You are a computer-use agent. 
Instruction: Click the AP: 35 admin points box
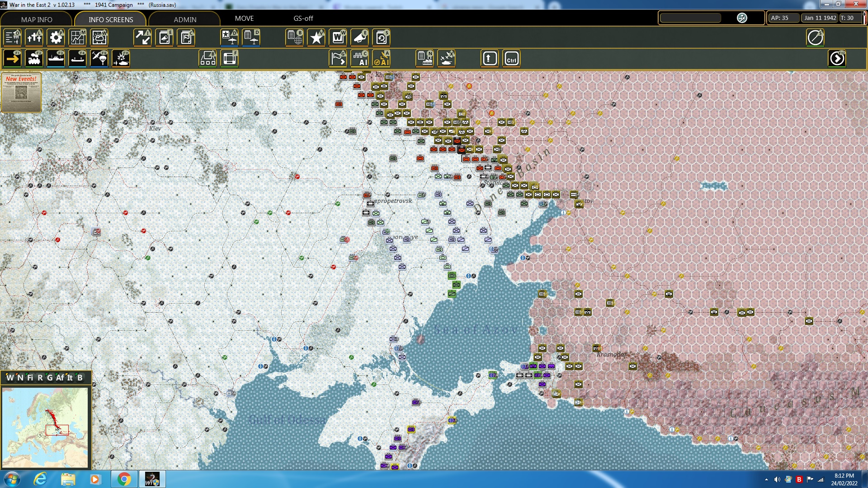point(783,18)
